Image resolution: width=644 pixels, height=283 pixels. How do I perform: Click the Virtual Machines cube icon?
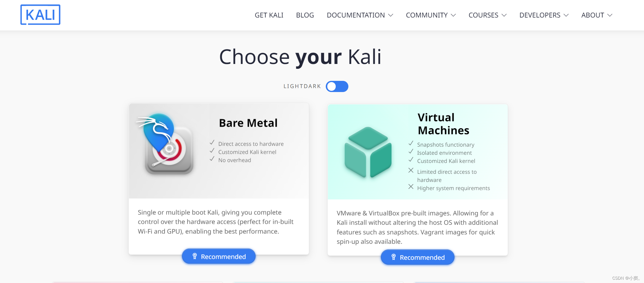click(x=368, y=152)
